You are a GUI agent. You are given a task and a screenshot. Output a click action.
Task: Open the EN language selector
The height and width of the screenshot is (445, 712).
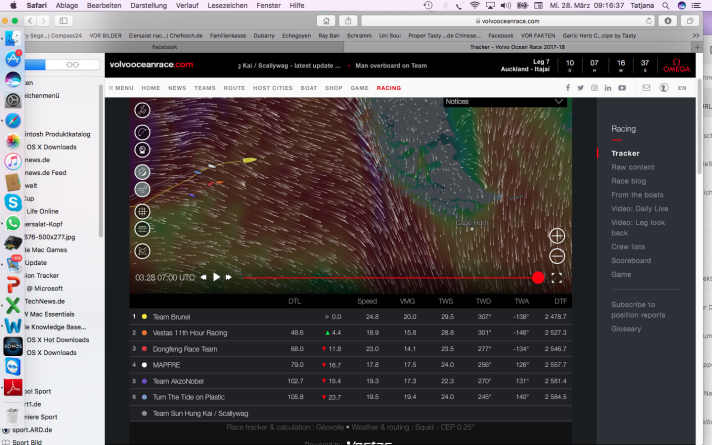682,88
